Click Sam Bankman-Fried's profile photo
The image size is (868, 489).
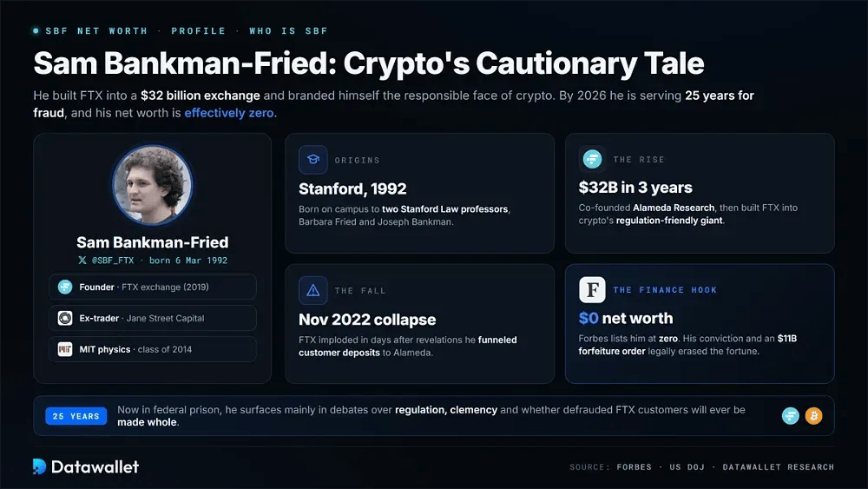(x=152, y=185)
